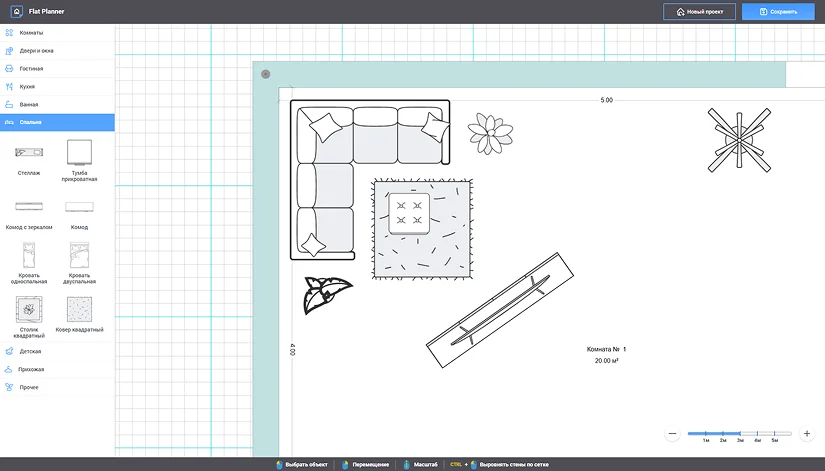This screenshot has height=471, width=825.
Task: Select the small square table on the rug
Action: click(x=409, y=213)
